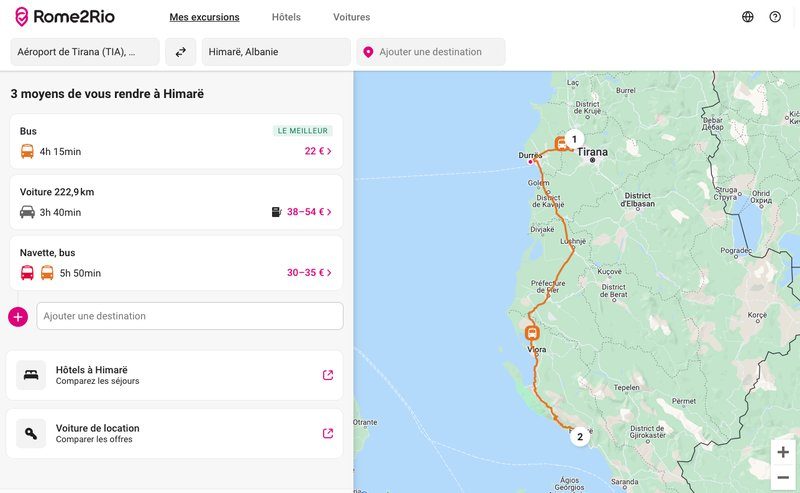Click the key icon for Voiture de location
800x493 pixels.
(x=31, y=433)
